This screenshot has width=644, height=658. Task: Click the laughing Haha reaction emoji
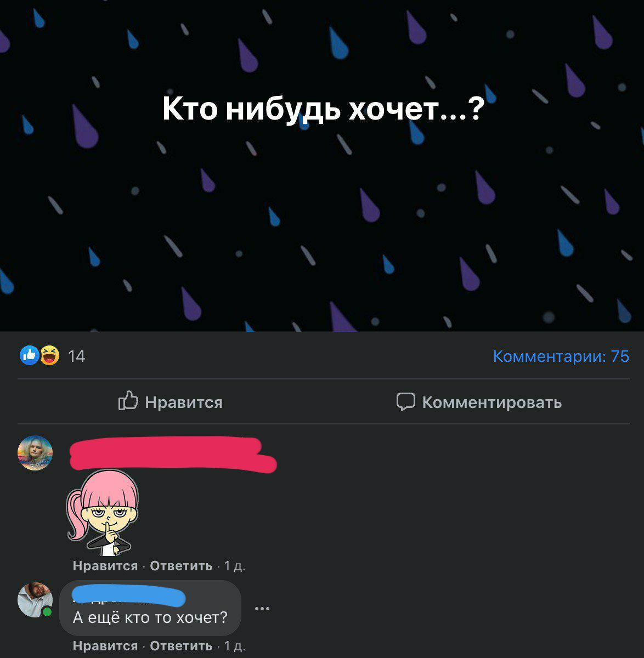(50, 356)
